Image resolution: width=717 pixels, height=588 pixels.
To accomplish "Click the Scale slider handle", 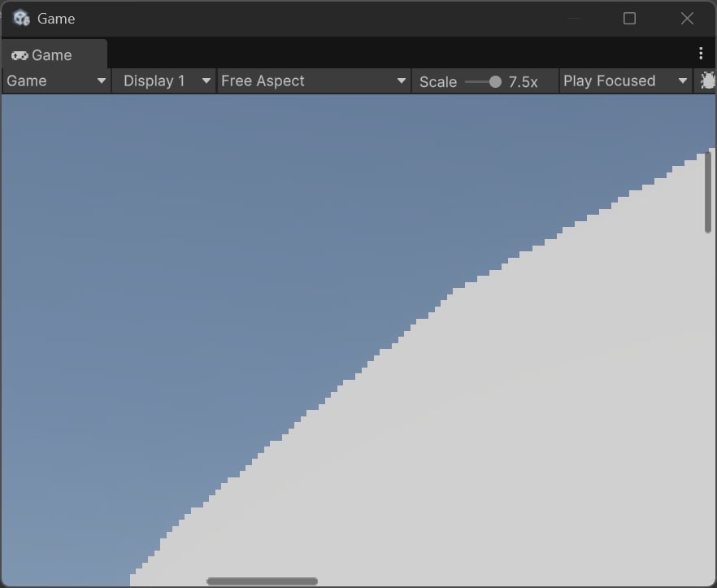I will click(x=495, y=82).
